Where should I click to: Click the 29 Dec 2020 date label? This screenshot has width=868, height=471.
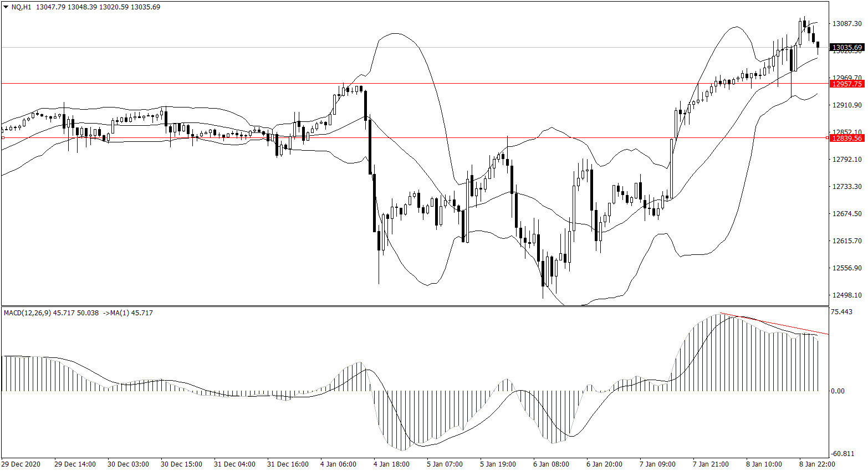pos(21,464)
